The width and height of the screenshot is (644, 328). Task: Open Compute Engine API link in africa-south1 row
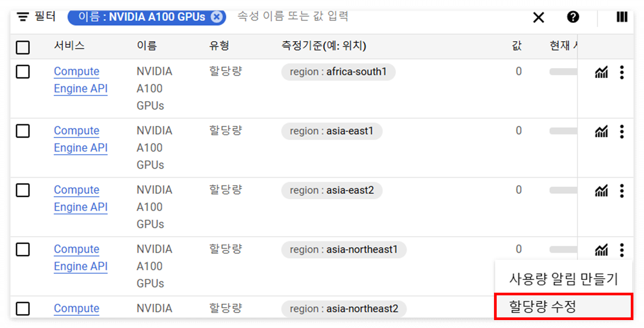coord(81,80)
